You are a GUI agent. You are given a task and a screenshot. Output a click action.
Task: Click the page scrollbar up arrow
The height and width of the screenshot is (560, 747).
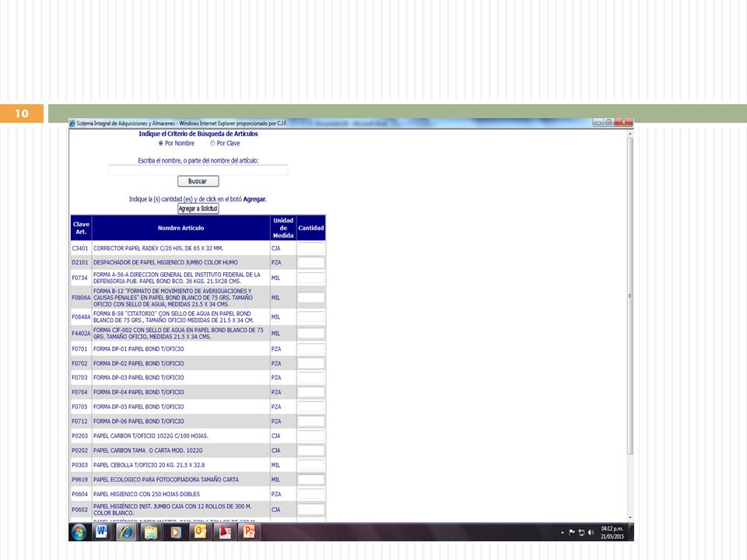tap(630, 135)
